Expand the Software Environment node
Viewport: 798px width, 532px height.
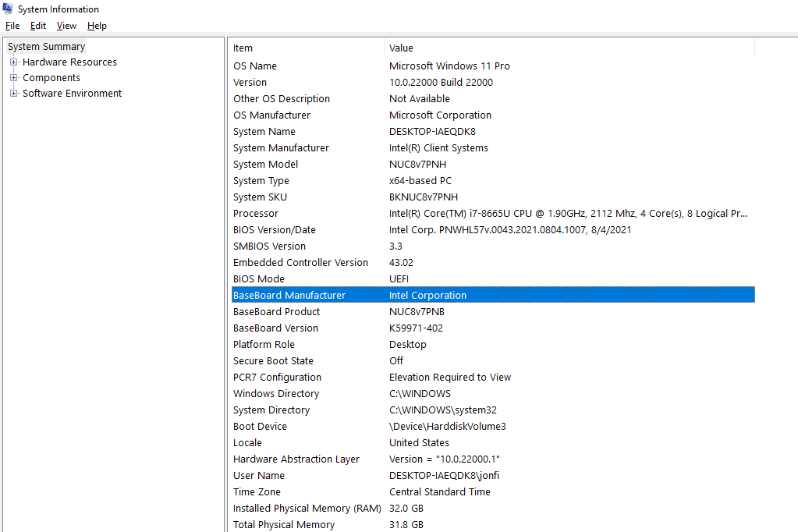point(14,93)
